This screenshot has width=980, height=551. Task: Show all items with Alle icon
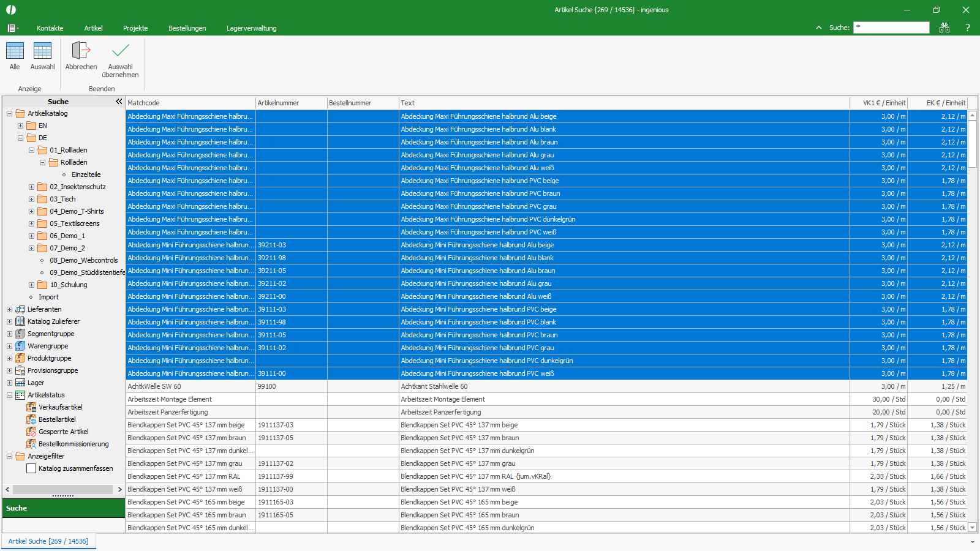click(x=15, y=51)
